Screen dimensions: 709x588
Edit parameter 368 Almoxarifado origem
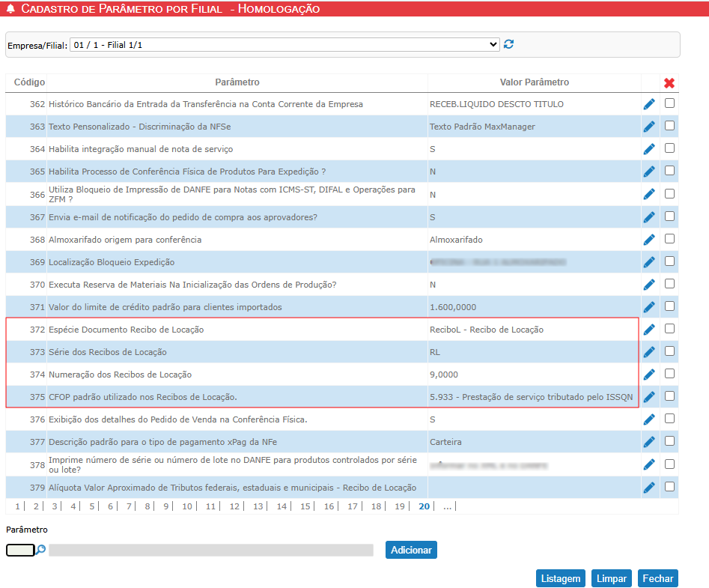click(x=649, y=239)
